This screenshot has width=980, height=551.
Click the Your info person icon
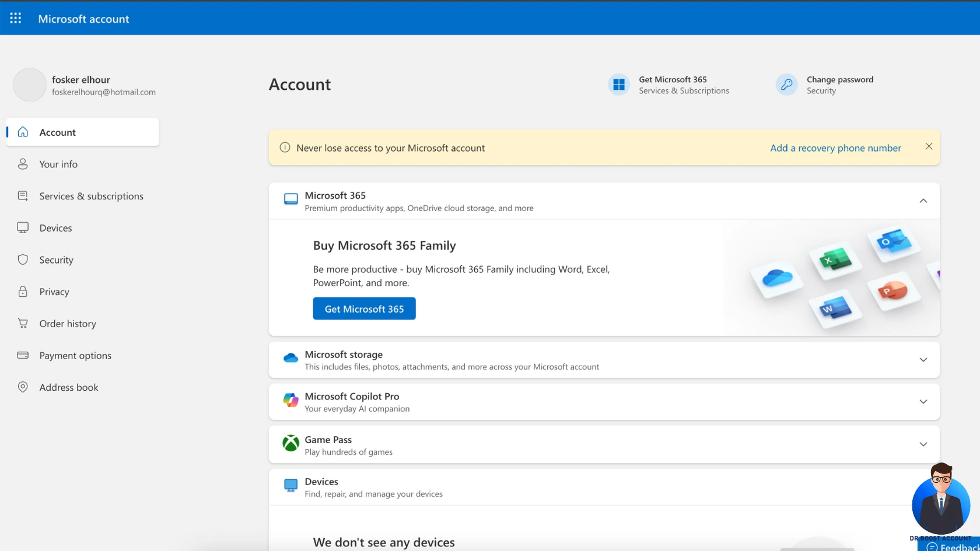point(23,164)
